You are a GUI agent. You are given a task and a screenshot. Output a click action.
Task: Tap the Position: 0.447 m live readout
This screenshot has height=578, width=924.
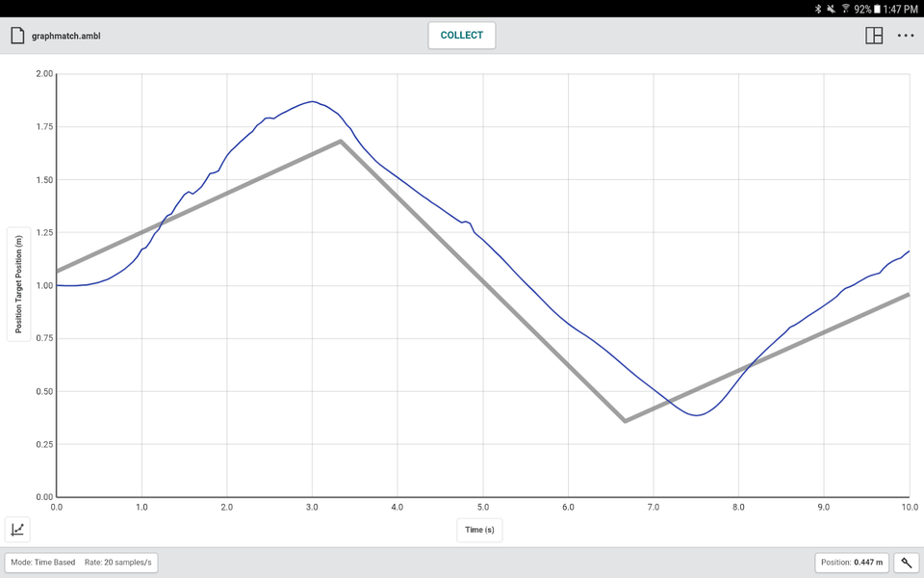(x=851, y=562)
